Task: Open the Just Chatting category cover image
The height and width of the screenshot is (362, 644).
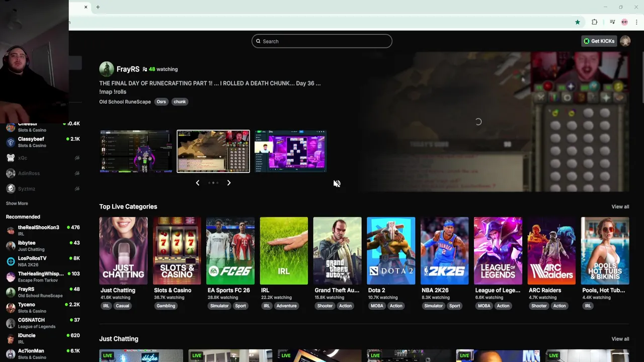Action: (123, 251)
